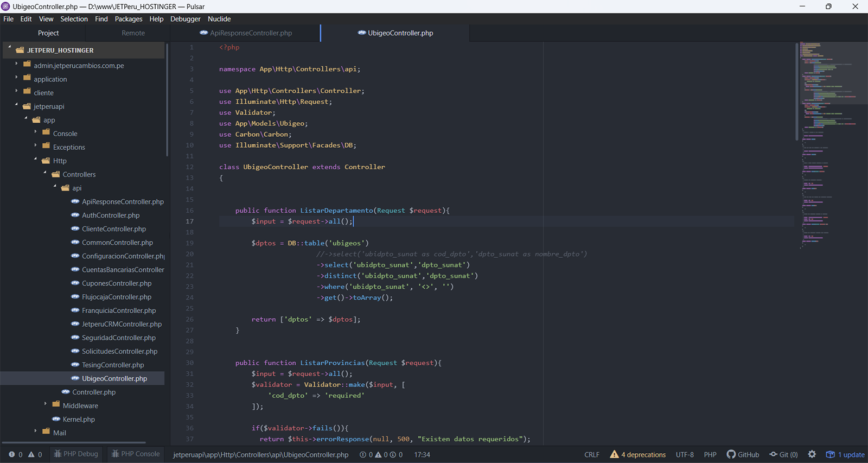Click the tree horizontal scrollbar
The width and height of the screenshot is (868, 463).
tap(74, 442)
